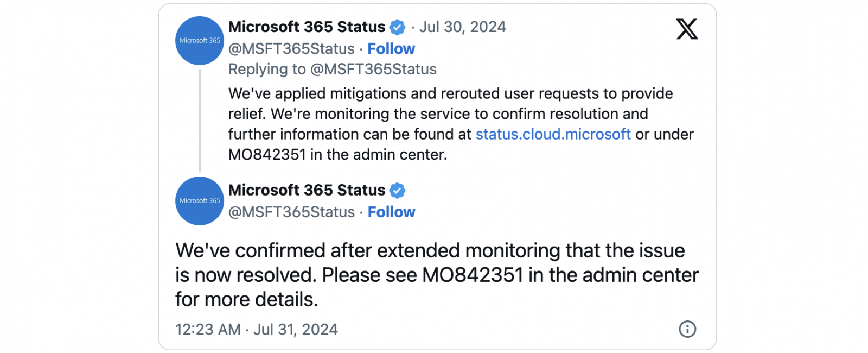Open the Microsoft 365 Status name on the upper tweet

click(x=307, y=27)
